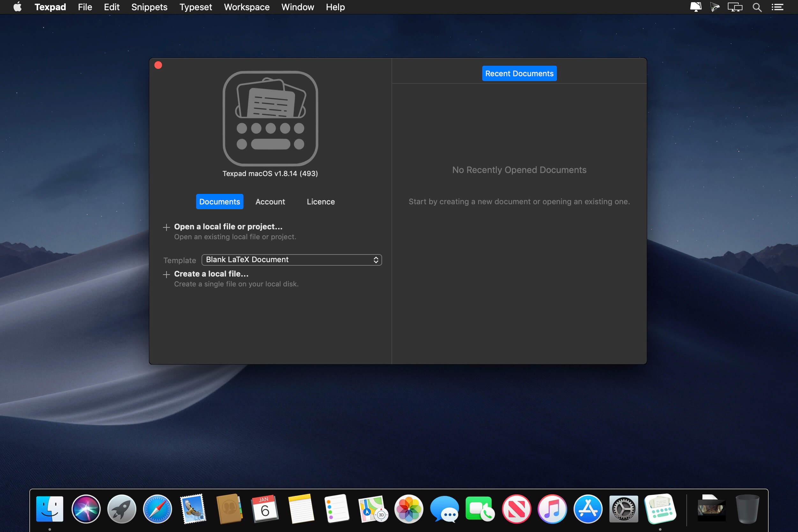Open the Workspace menu
This screenshot has width=798, height=532.
pyautogui.click(x=247, y=7)
